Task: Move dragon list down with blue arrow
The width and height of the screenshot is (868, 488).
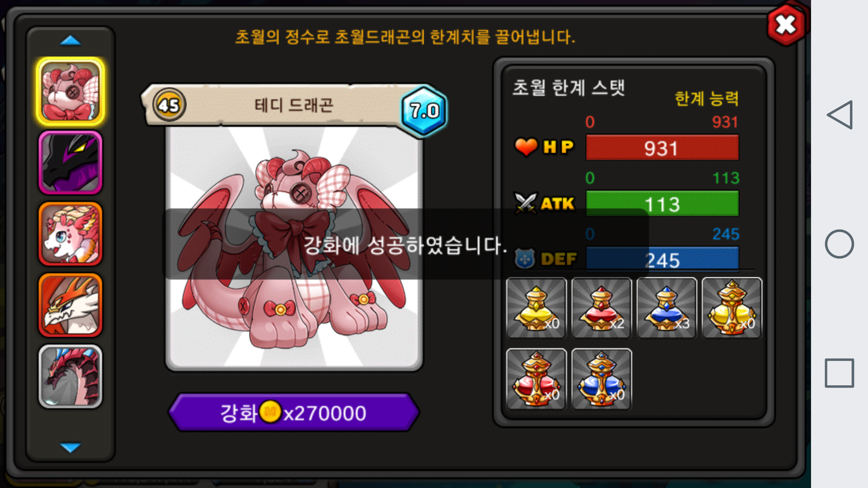Action: pos(70,447)
